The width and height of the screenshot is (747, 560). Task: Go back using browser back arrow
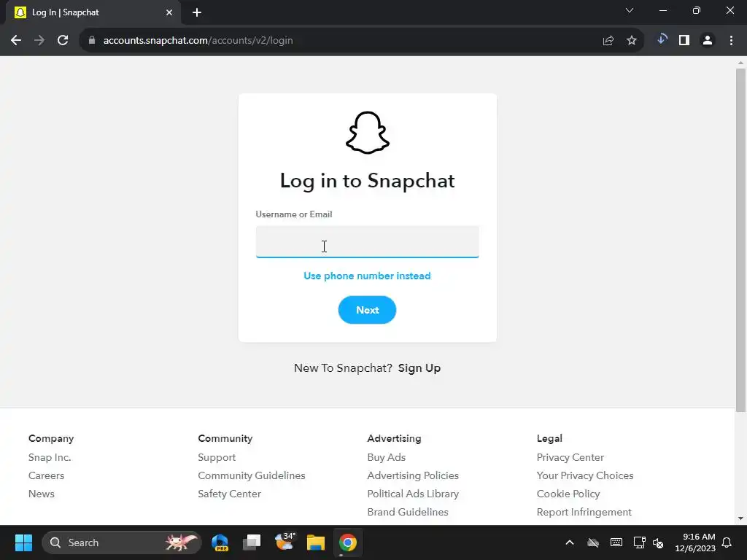16,41
